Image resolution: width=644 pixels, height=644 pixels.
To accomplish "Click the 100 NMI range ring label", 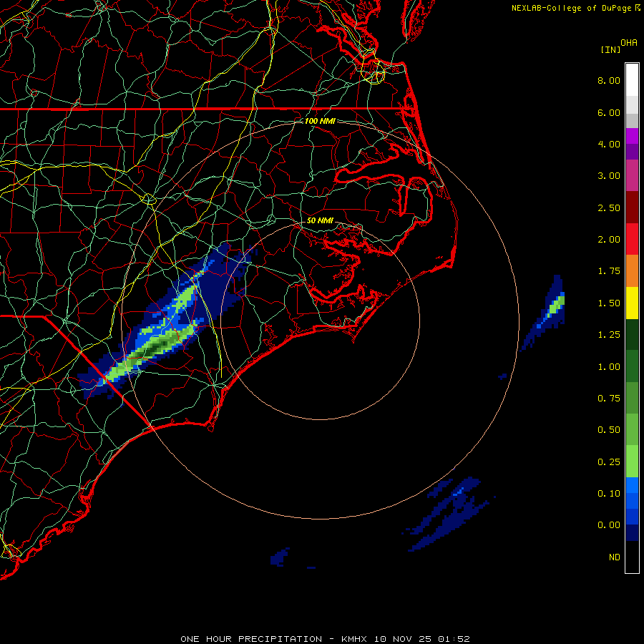I will [x=320, y=121].
